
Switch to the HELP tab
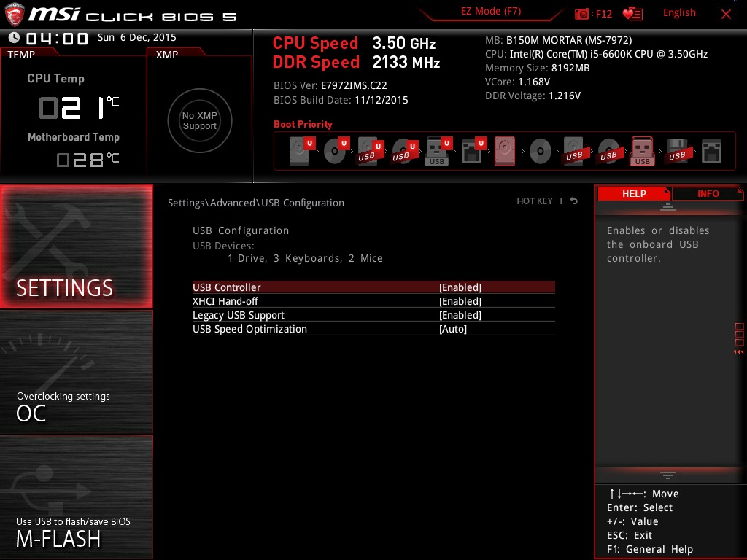[633, 194]
